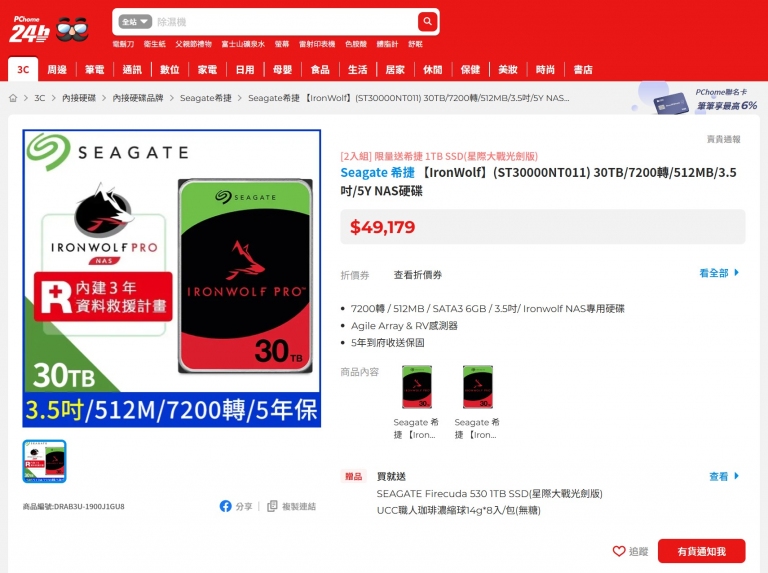Focus the search input field
The width and height of the screenshot is (768, 573).
(284, 22)
